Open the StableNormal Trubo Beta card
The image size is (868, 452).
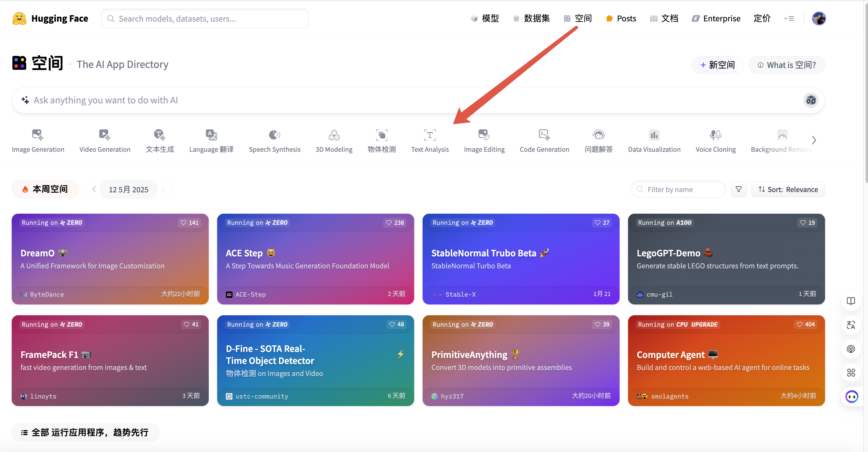pos(521,259)
